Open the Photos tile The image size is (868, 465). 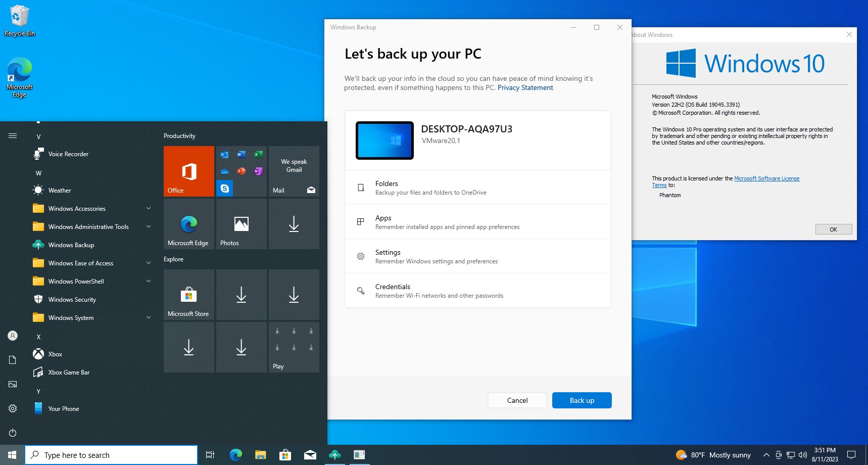[x=241, y=224]
